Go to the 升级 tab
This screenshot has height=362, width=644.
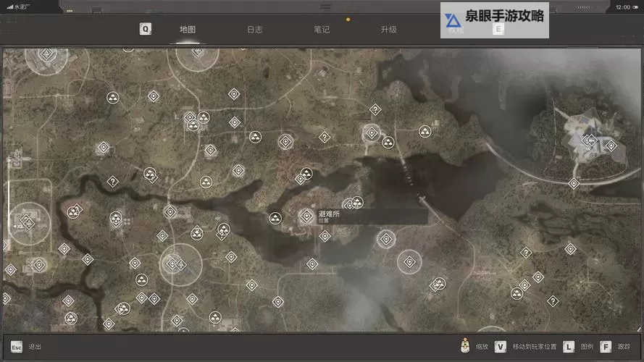[x=388, y=30]
